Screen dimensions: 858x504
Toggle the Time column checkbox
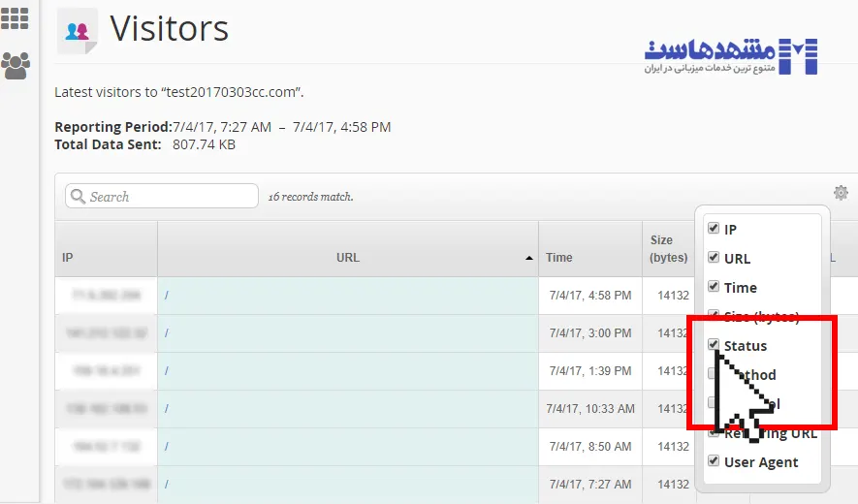pyautogui.click(x=714, y=287)
